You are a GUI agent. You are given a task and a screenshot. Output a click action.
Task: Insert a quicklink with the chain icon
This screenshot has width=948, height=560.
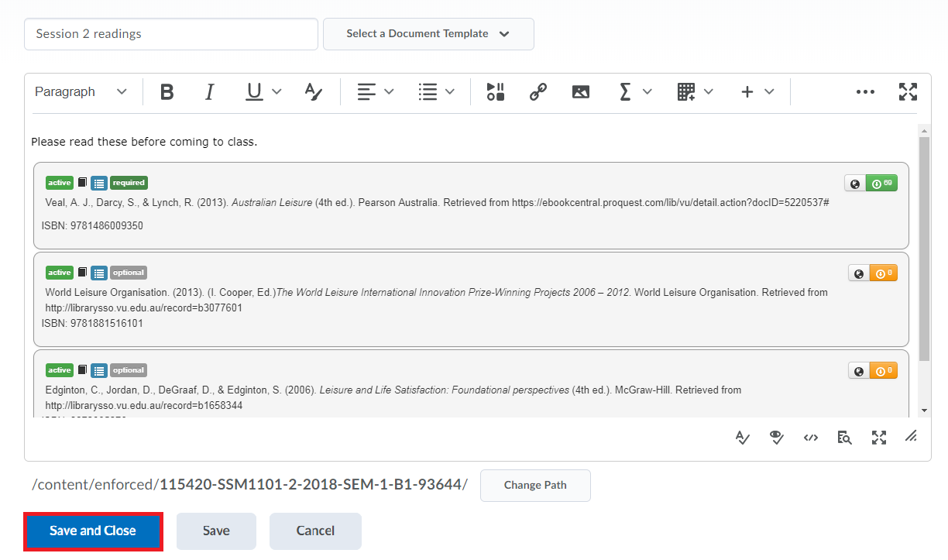pyautogui.click(x=538, y=92)
